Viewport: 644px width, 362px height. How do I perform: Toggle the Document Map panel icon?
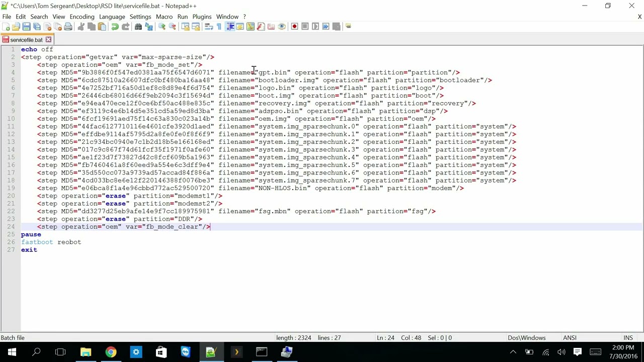pos(251,27)
